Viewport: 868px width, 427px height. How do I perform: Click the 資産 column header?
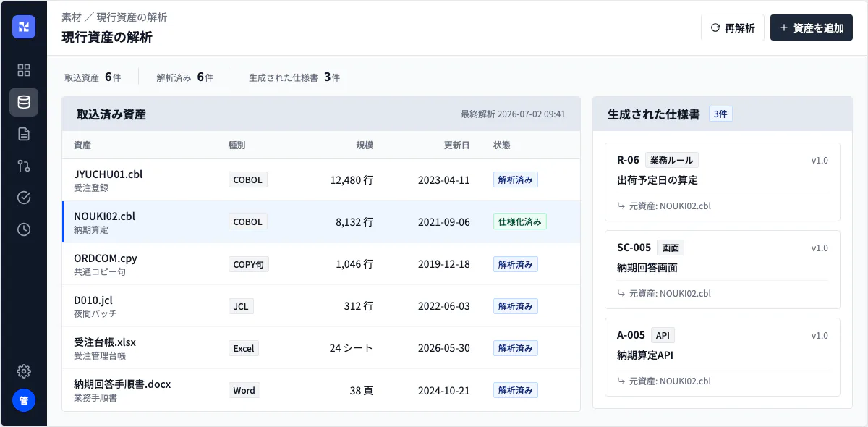[x=82, y=145]
